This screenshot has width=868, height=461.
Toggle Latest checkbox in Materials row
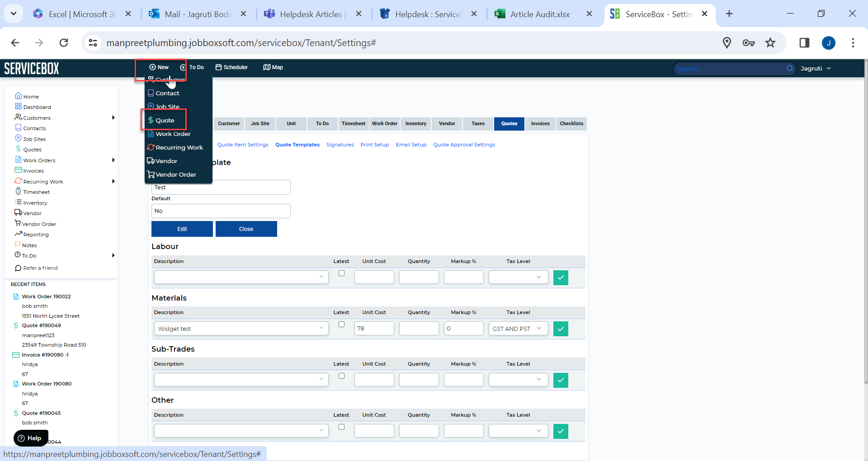[x=341, y=325]
